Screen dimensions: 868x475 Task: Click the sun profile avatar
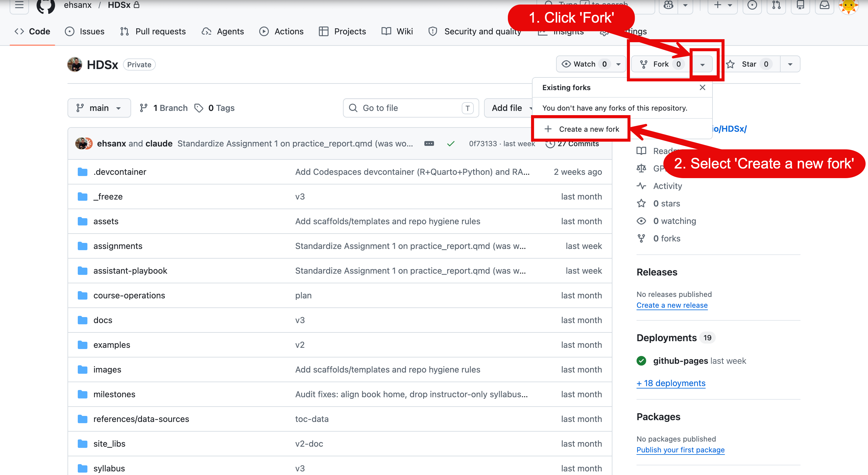(x=848, y=6)
